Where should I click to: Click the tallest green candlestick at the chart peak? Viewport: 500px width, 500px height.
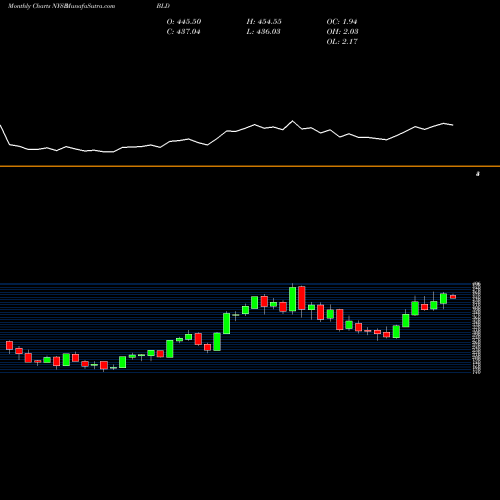(292, 299)
